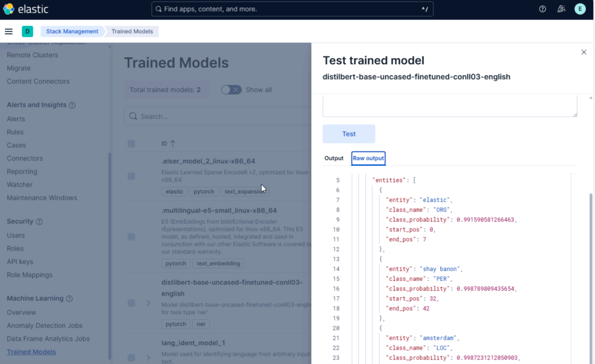Open Watcher in sidebar

pyautogui.click(x=20, y=184)
